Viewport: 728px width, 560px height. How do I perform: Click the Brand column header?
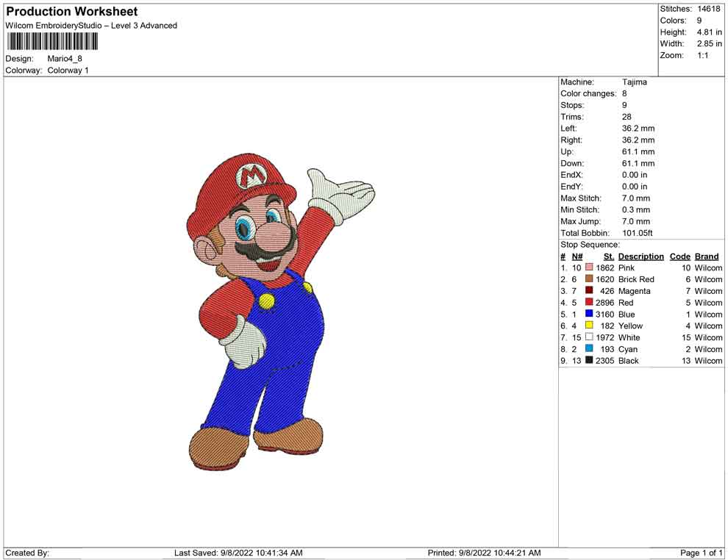pyautogui.click(x=707, y=256)
